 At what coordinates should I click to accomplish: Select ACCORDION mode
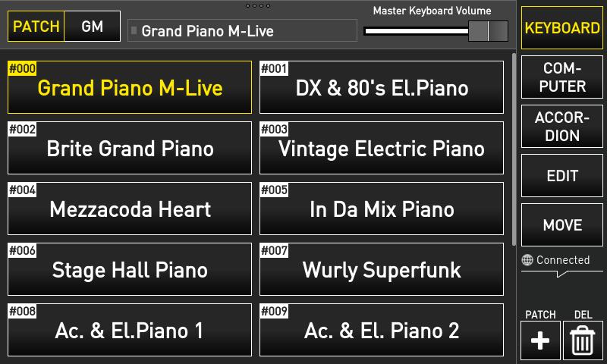(562, 127)
